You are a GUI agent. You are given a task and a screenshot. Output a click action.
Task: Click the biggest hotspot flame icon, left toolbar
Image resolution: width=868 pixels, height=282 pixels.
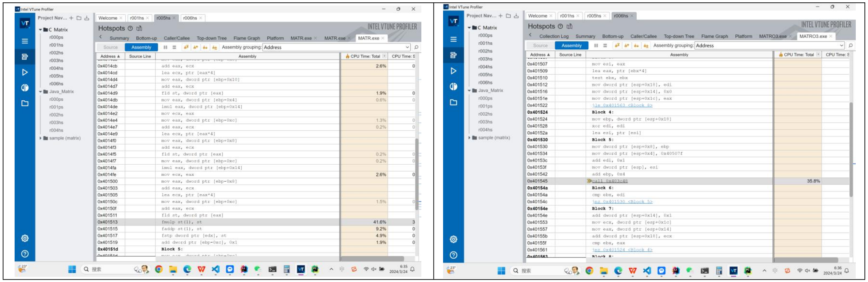(x=186, y=47)
